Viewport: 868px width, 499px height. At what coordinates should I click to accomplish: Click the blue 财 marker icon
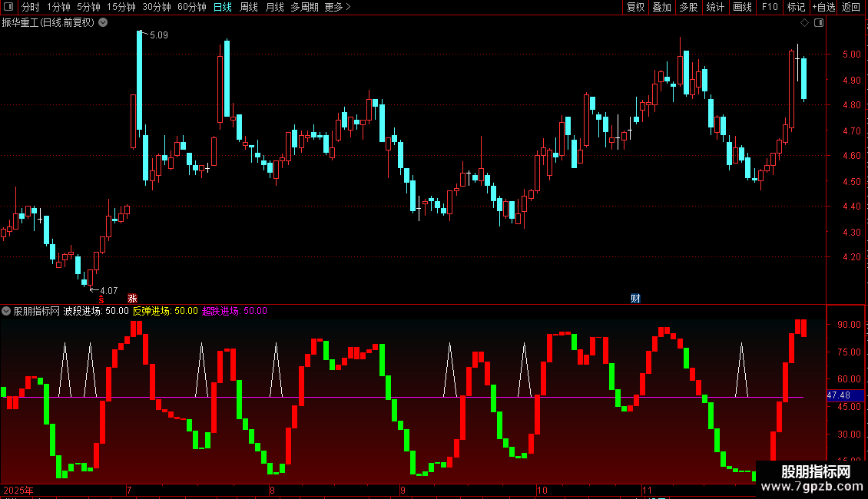(635, 298)
